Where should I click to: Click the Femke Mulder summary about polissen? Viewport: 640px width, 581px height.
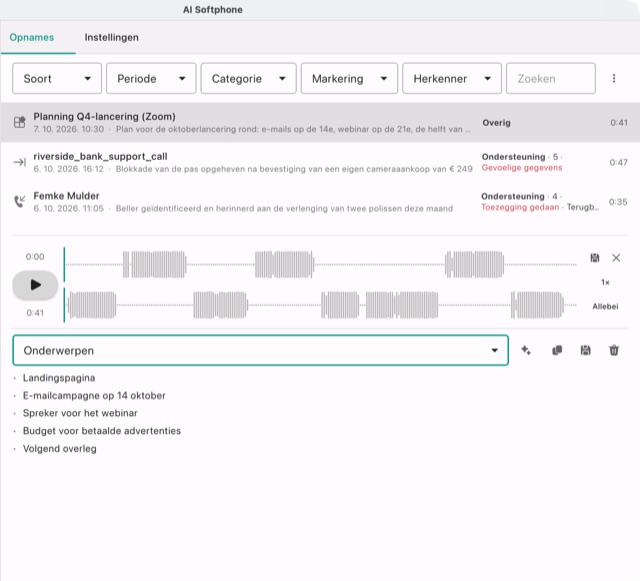click(x=284, y=209)
